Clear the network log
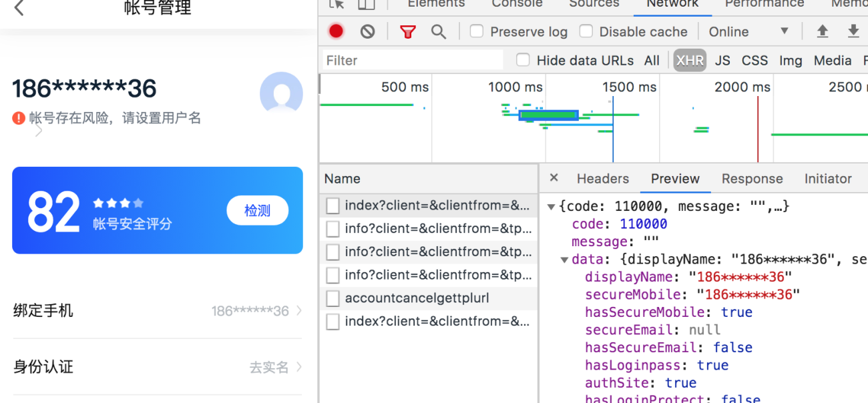The height and width of the screenshot is (403, 868). tap(368, 31)
